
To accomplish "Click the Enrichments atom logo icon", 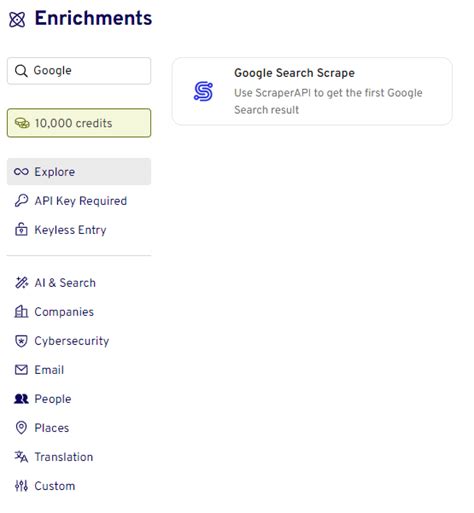I will tap(17, 19).
